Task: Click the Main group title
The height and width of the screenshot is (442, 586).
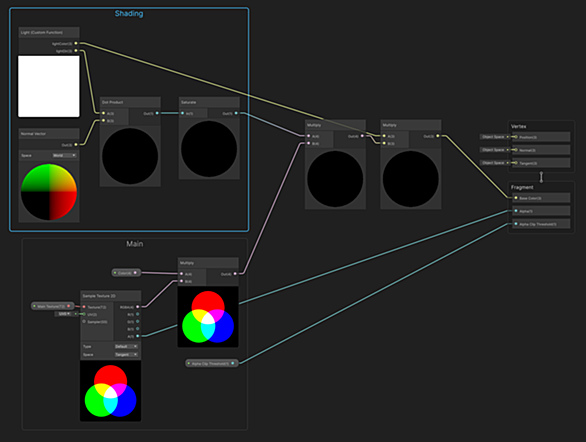Action: coord(135,244)
